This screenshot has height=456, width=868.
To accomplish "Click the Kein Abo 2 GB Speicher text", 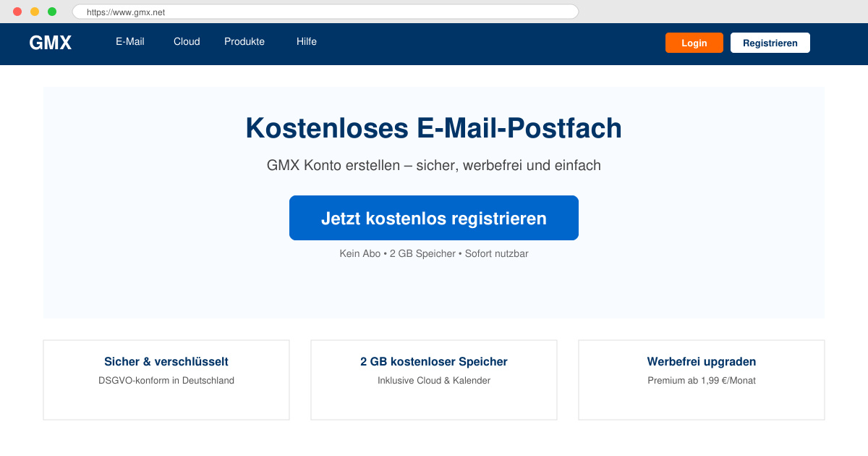I will click(434, 254).
